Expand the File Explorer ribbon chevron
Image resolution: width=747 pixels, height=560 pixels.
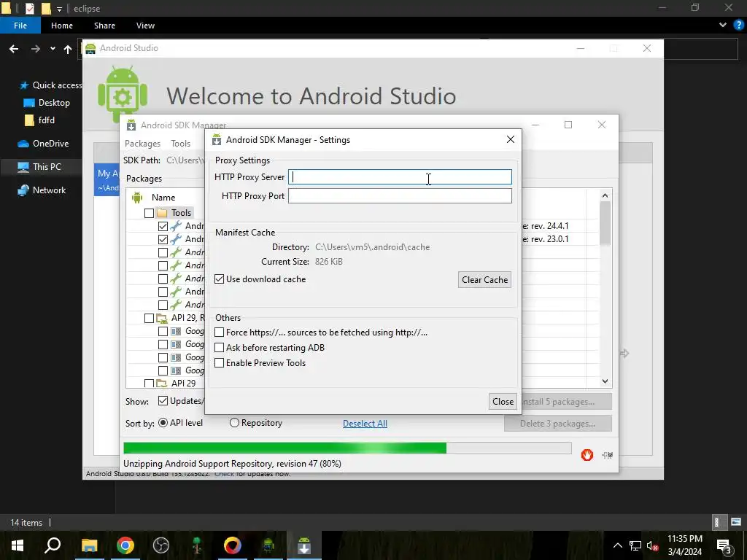click(723, 26)
